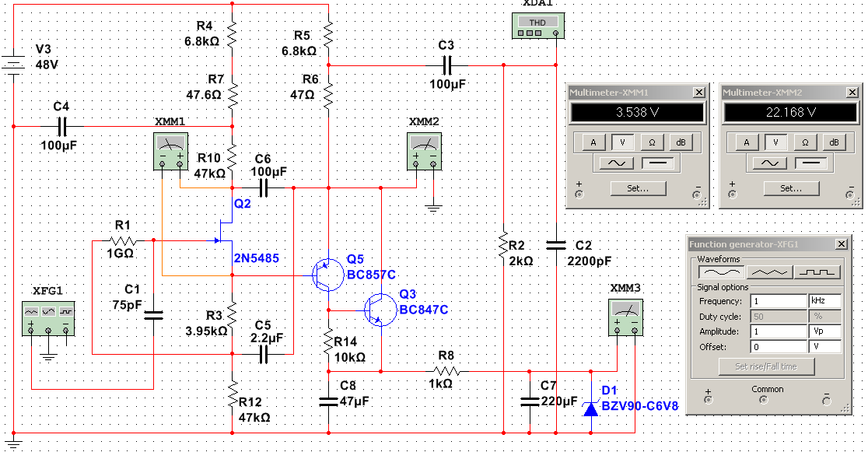868x452 pixels.
Task: Switch Multimeter-XMM2 to ohmmeter Ω mode
Action: point(806,142)
